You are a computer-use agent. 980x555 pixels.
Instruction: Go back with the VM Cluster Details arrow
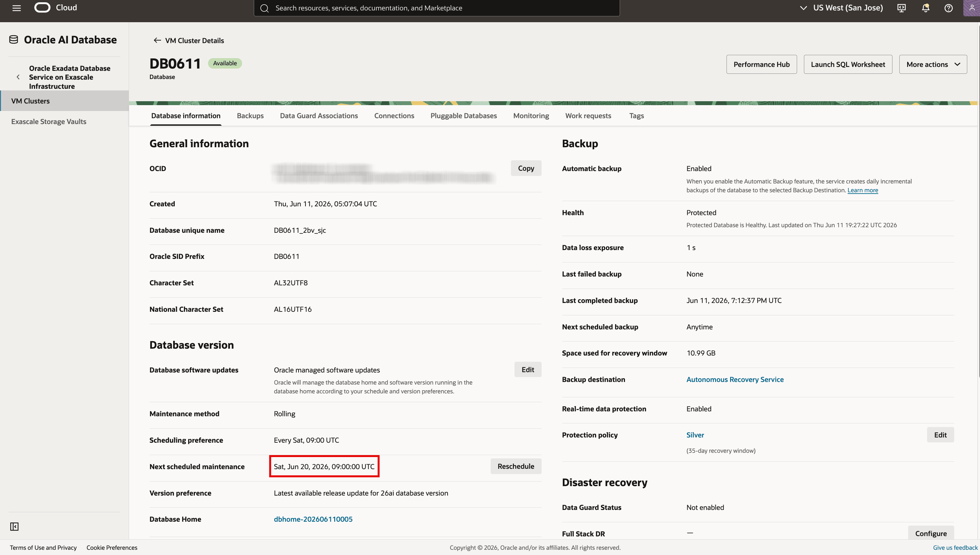coord(157,40)
